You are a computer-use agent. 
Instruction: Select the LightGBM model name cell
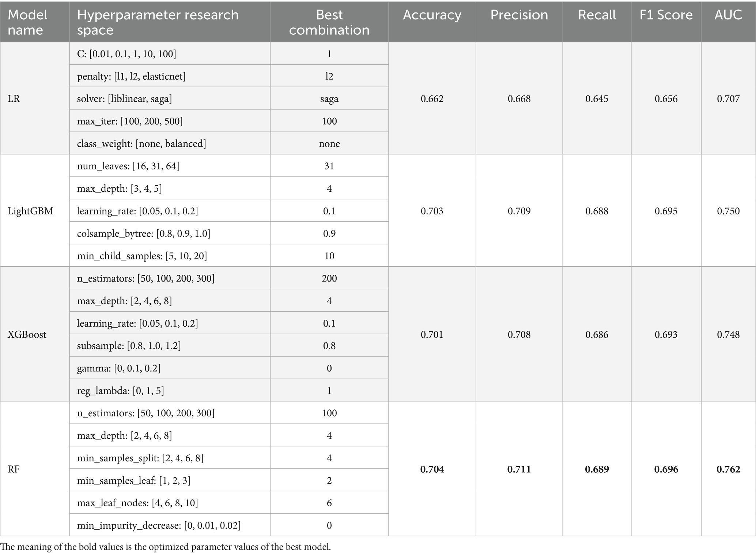[30, 211]
